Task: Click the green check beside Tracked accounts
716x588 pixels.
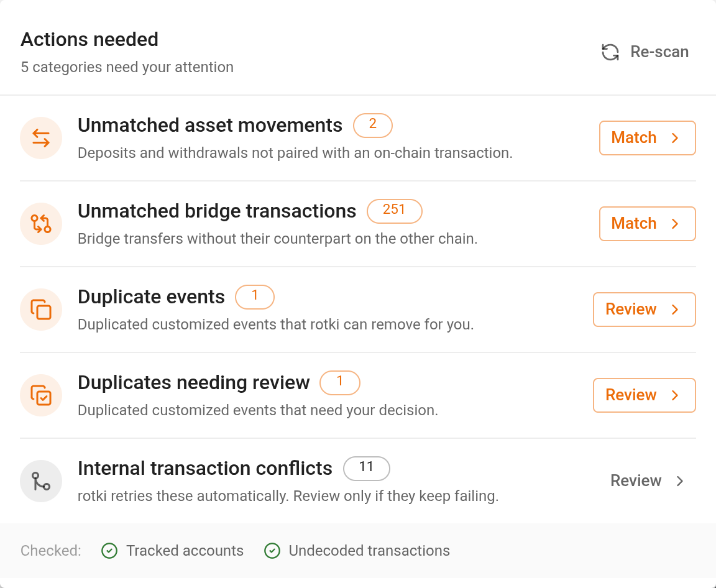Action: [x=109, y=551]
